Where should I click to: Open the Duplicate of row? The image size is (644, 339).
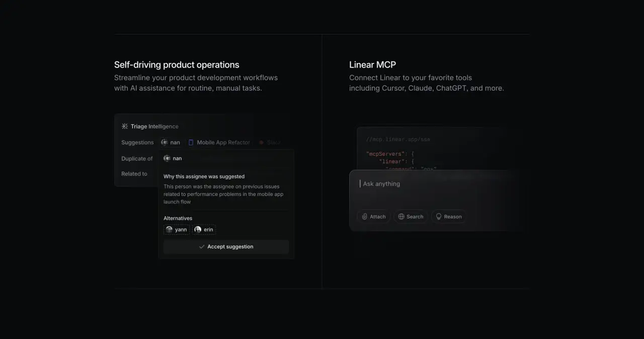click(137, 159)
